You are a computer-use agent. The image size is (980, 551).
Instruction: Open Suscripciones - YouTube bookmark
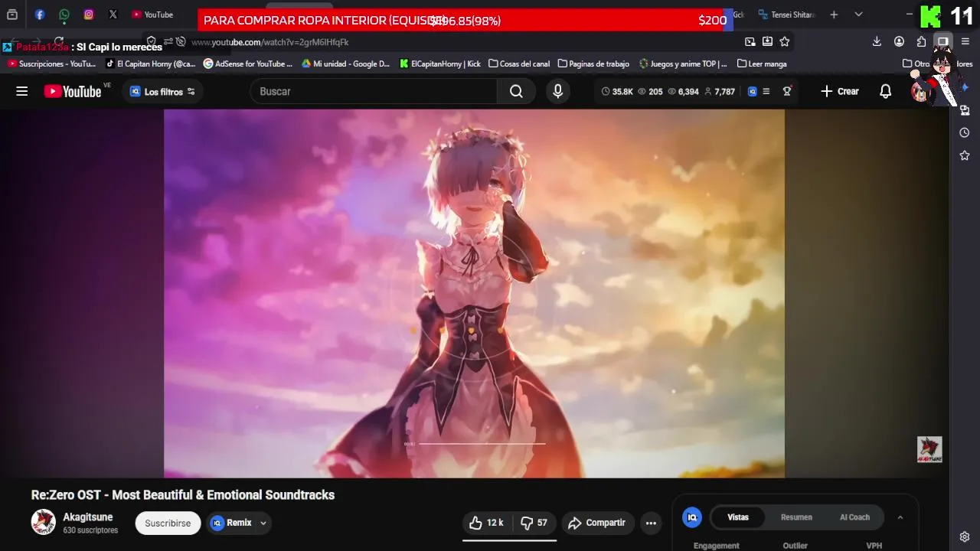(52, 64)
